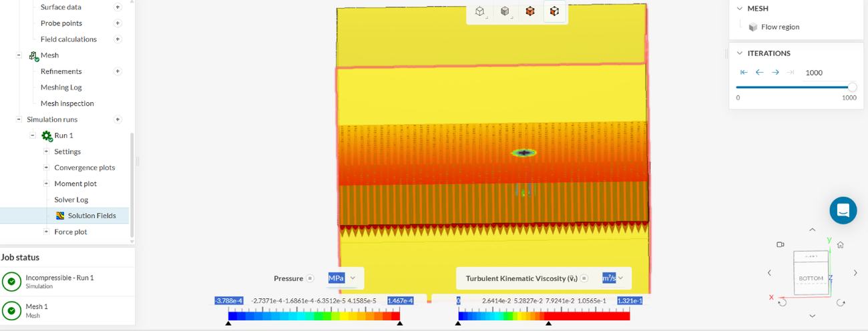Open Pressure legend options menu
The width and height of the screenshot is (868, 331).
pos(310,278)
